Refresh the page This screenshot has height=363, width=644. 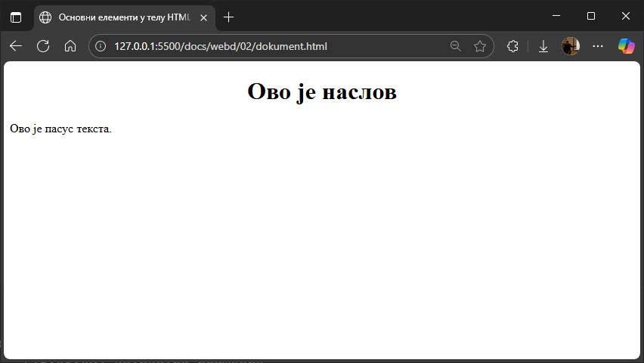tap(43, 46)
